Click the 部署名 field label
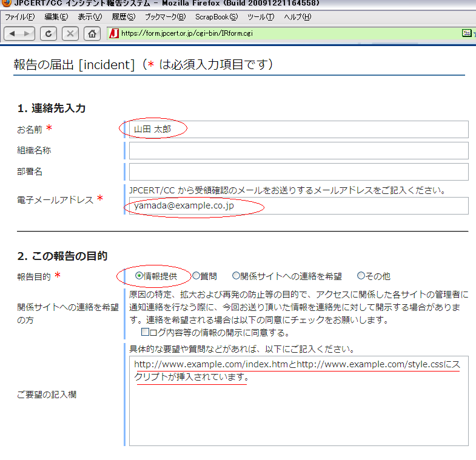The width and height of the screenshot is (476, 460). point(30,172)
